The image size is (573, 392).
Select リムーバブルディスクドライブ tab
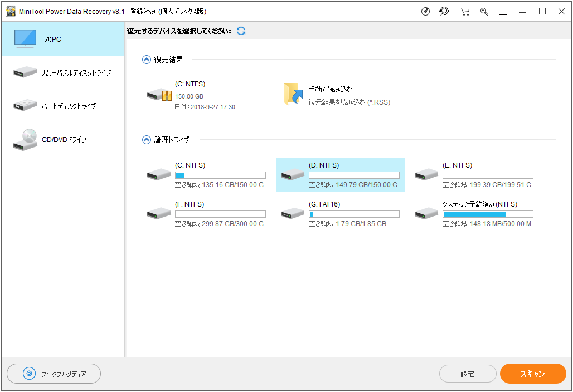click(x=63, y=72)
